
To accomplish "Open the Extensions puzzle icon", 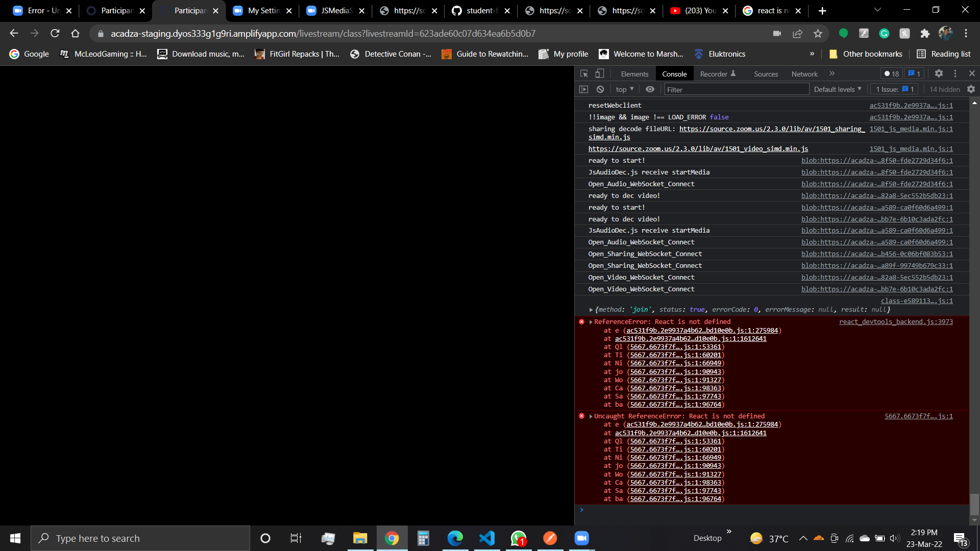I will point(925,34).
